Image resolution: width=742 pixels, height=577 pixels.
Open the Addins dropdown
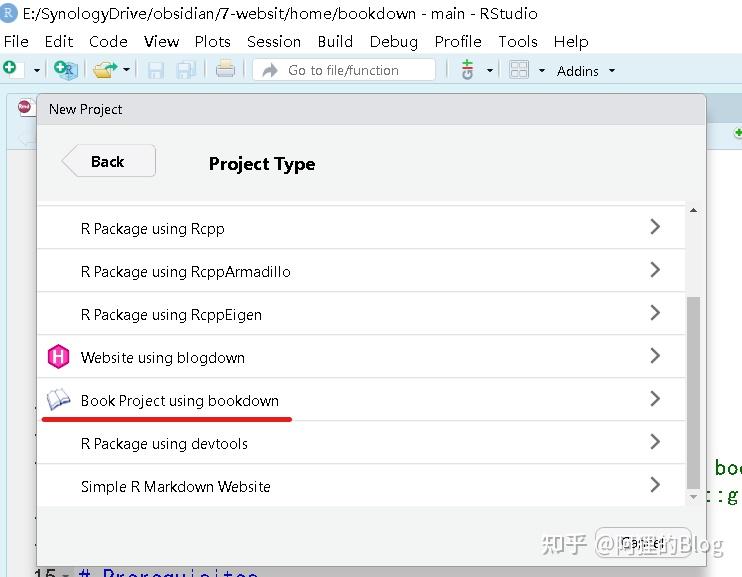(x=586, y=71)
